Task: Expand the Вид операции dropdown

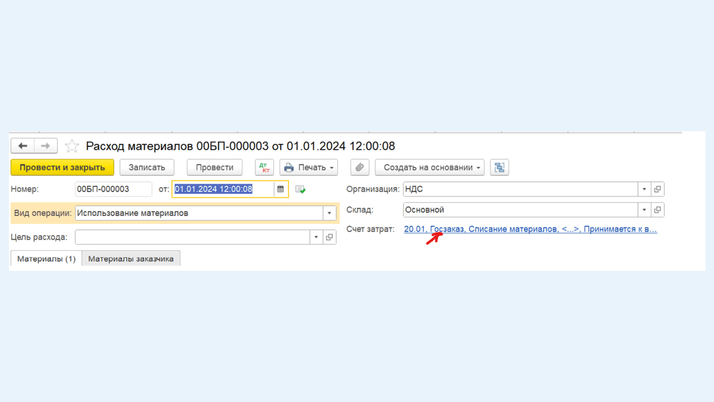Action: pyautogui.click(x=329, y=213)
